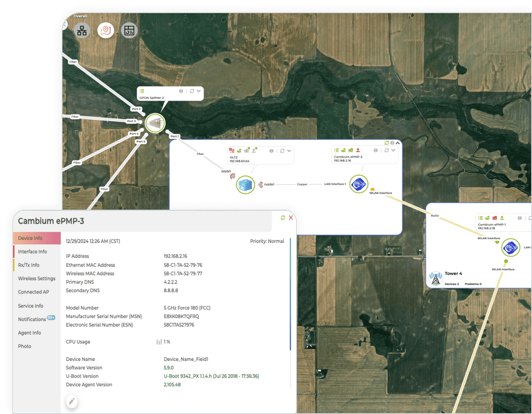Close the Cambium ePMP-3 details panel
The width and height of the screenshot is (532, 414).
pyautogui.click(x=291, y=218)
